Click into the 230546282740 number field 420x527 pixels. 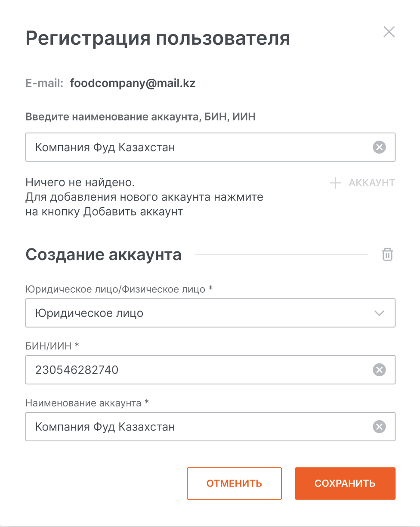pyautogui.click(x=198, y=370)
